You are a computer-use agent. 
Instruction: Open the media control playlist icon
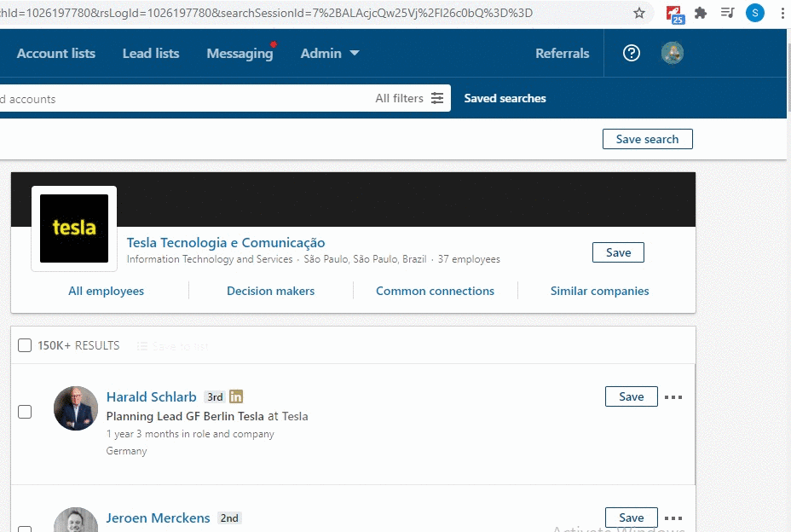tap(727, 13)
